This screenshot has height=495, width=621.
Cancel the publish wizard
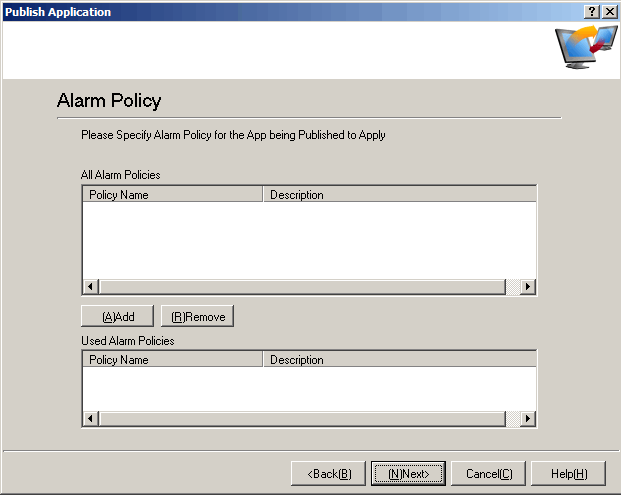click(488, 473)
